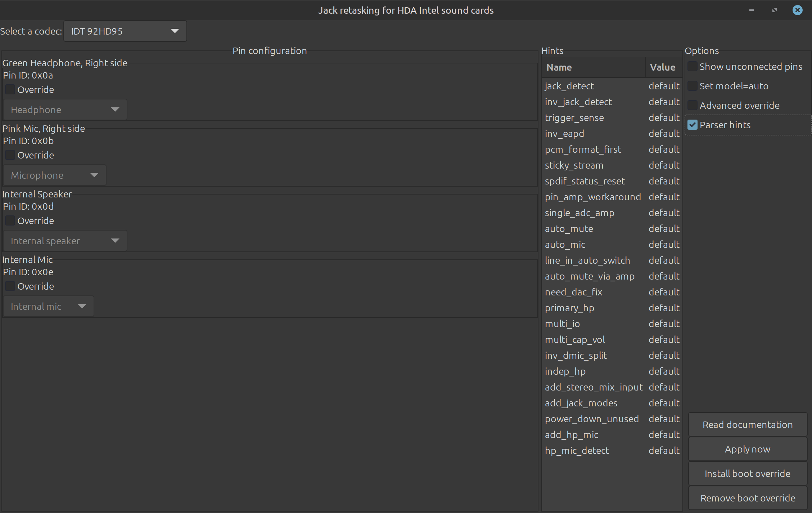Toggle Override for Internal Speaker pin
The image size is (812, 513).
point(10,220)
